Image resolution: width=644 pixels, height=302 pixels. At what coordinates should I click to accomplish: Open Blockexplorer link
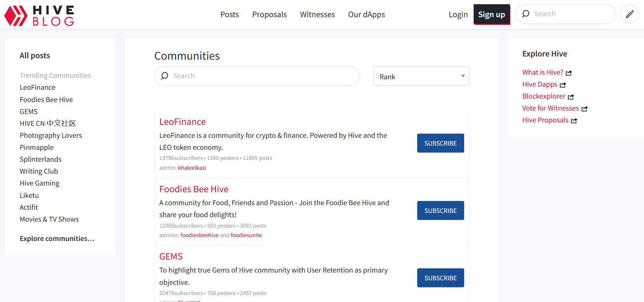coord(544,96)
